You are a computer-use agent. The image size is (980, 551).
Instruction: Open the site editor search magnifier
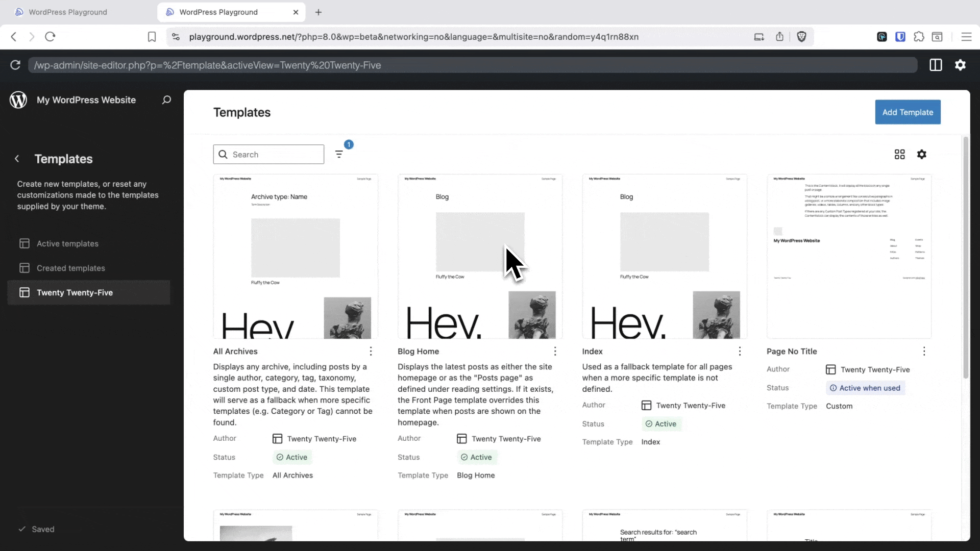click(166, 99)
